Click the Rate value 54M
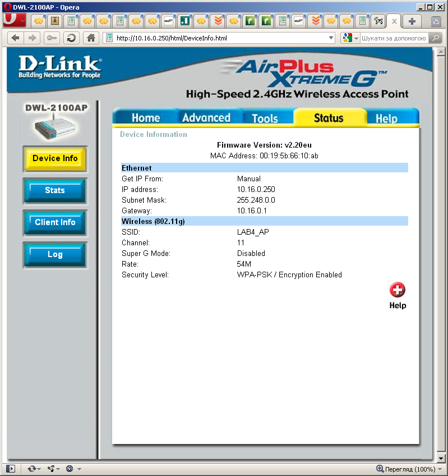The height and width of the screenshot is (476, 448). point(244,264)
